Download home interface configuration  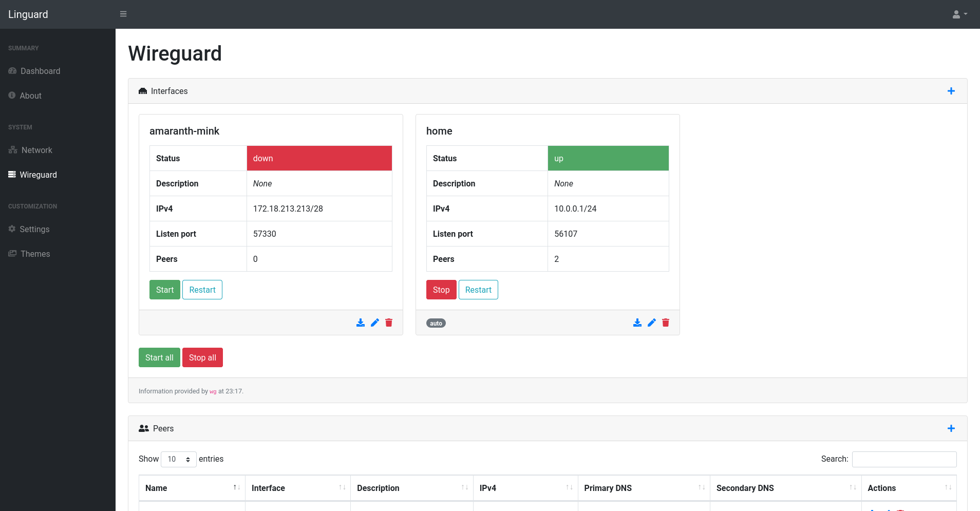click(637, 323)
